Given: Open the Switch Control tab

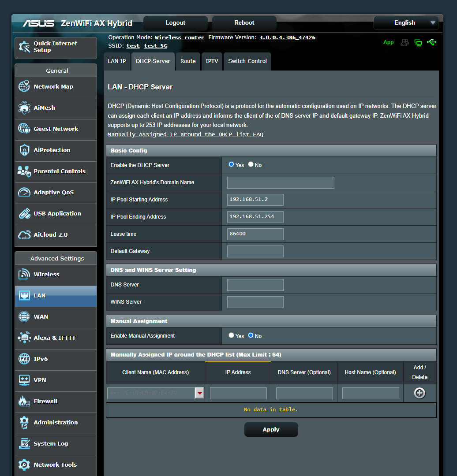Looking at the screenshot, I should (x=247, y=61).
